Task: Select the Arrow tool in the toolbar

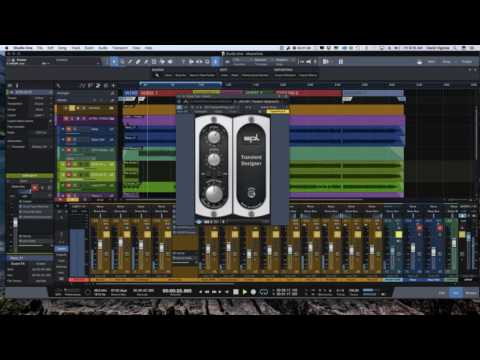Action: [x=114, y=62]
